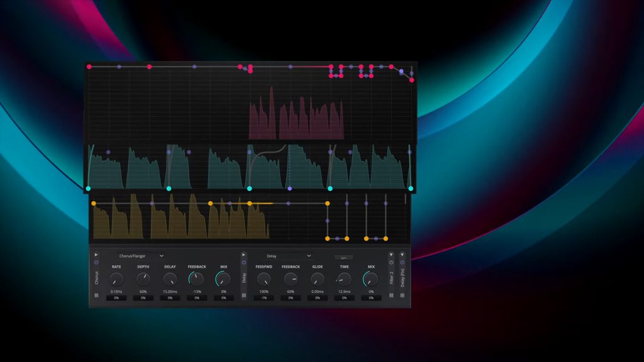Click the TIME value field showing 12.9ms
The image size is (644, 362).
coord(344,291)
